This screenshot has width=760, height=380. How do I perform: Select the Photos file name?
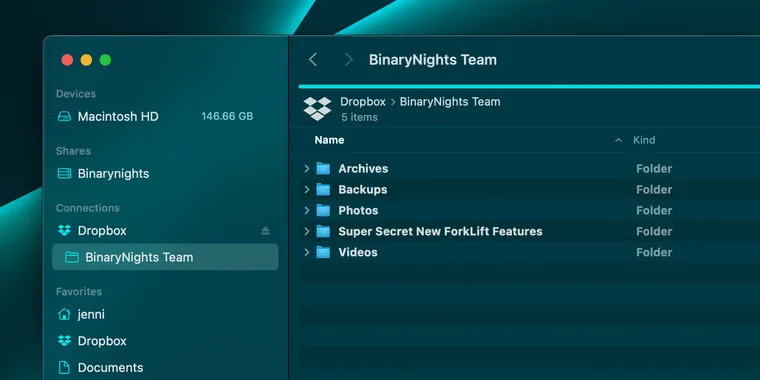358,210
